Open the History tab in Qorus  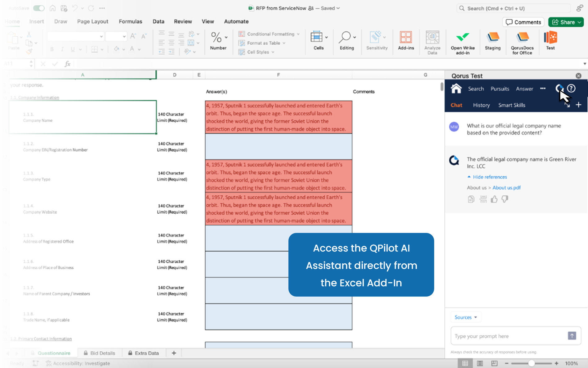point(481,105)
